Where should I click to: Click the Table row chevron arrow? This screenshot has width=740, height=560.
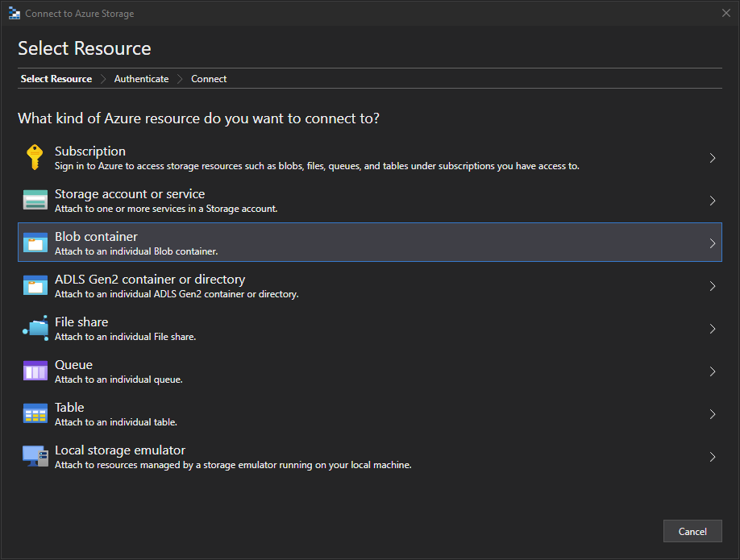(x=713, y=414)
